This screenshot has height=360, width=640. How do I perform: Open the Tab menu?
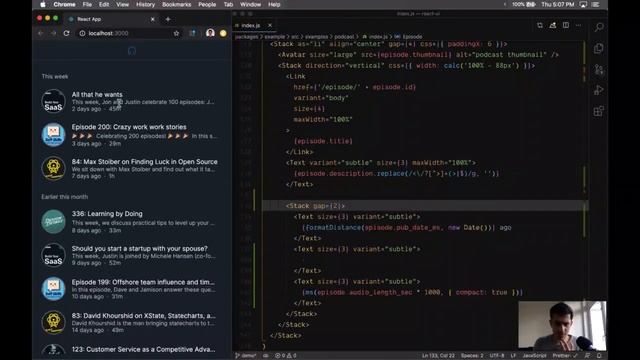pos(228,4)
